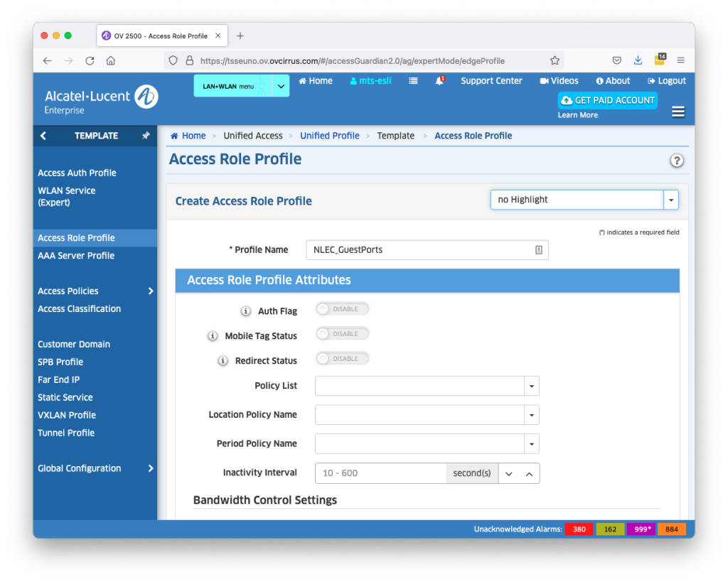Open VXLAN Profile sidebar item
The image size is (728, 582).
pyautogui.click(x=67, y=415)
